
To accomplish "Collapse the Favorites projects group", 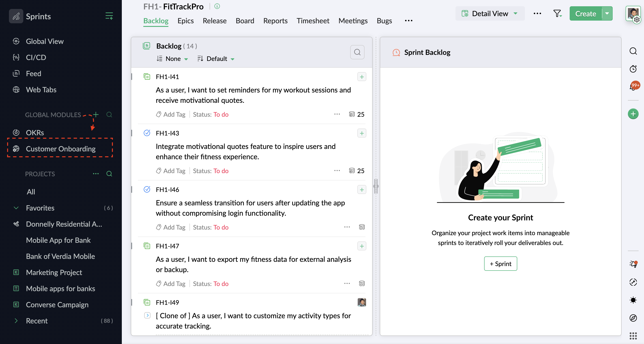I will (16, 208).
